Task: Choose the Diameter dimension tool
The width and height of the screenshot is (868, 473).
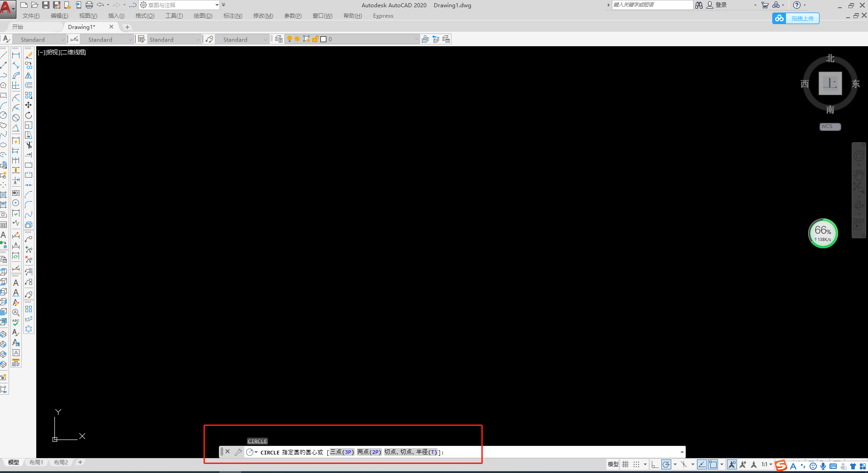Action: [x=16, y=118]
